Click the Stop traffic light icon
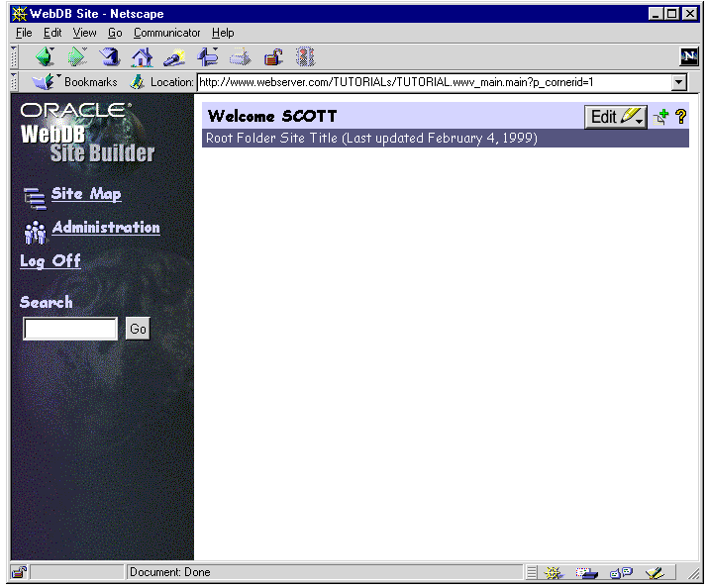 click(x=305, y=57)
